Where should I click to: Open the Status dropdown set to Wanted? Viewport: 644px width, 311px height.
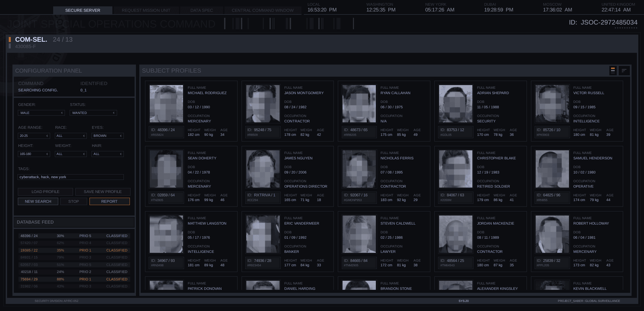pyautogui.click(x=93, y=113)
